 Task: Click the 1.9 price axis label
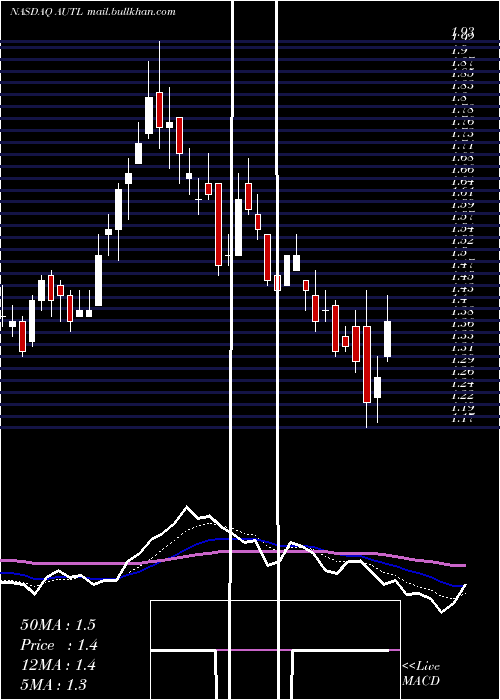pos(460,51)
